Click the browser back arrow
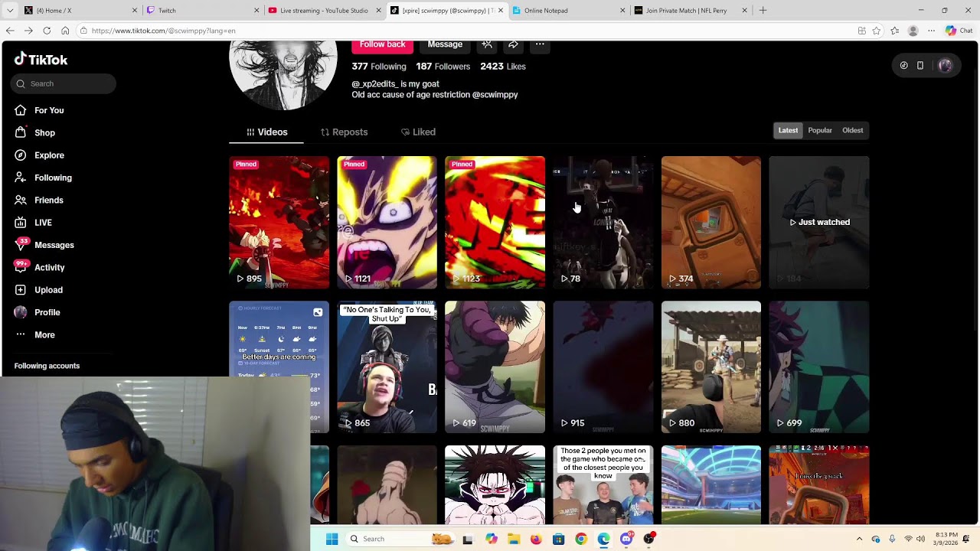 tap(10, 31)
